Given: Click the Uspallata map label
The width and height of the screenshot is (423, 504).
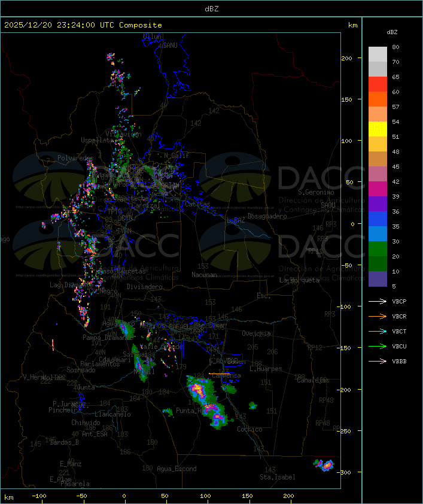Looking at the screenshot, I should pyautogui.click(x=97, y=140).
